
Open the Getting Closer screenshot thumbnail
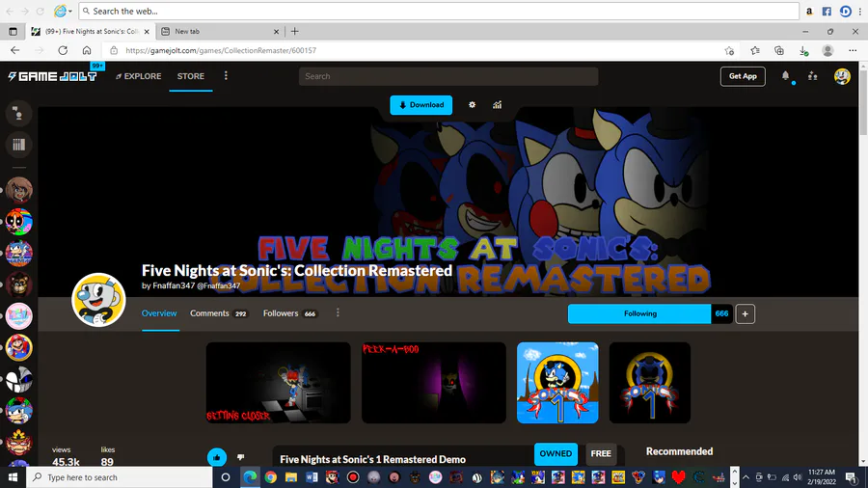tap(279, 383)
